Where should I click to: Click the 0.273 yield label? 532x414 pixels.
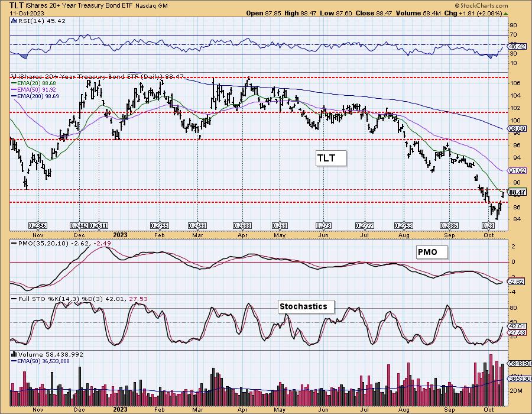(324, 226)
